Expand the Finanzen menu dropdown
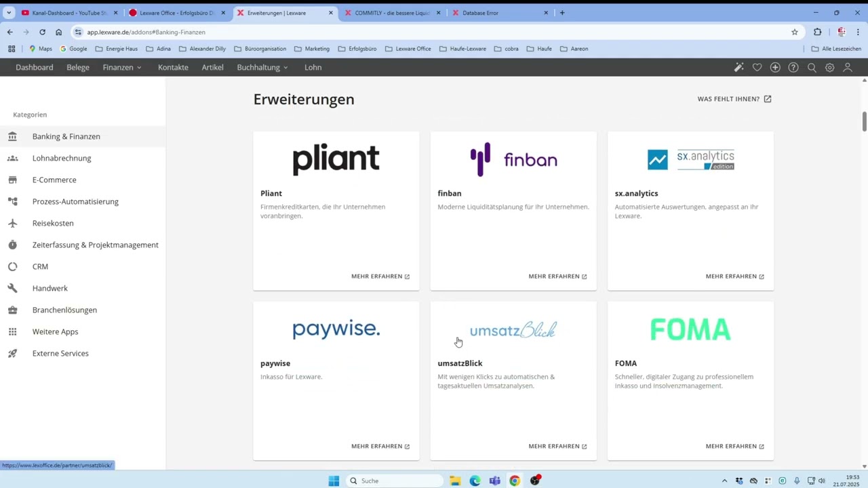The image size is (868, 488). coord(122,67)
